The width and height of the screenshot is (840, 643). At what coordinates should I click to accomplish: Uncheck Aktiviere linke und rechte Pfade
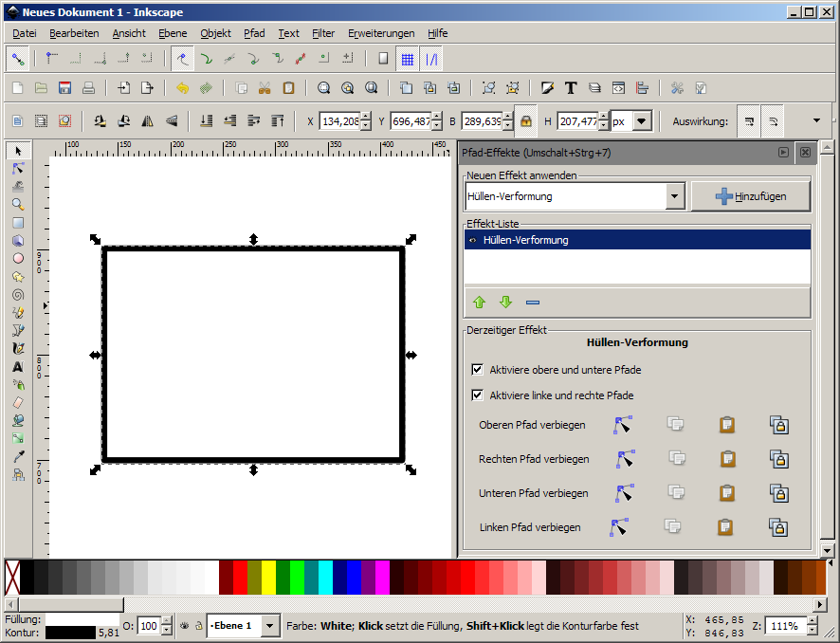pos(478,395)
